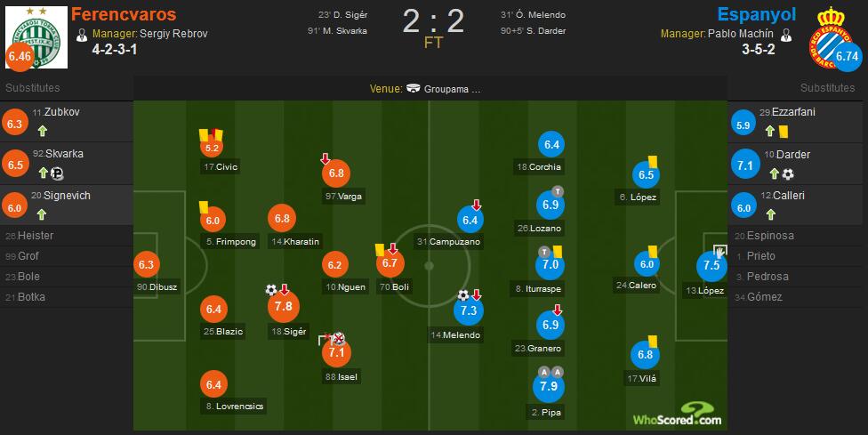This screenshot has height=435, width=868.
Task: Click manager name Pablo Machín
Action: 741,34
